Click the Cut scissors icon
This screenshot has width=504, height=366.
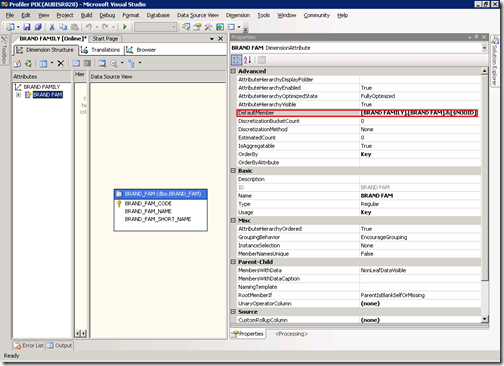52,27
